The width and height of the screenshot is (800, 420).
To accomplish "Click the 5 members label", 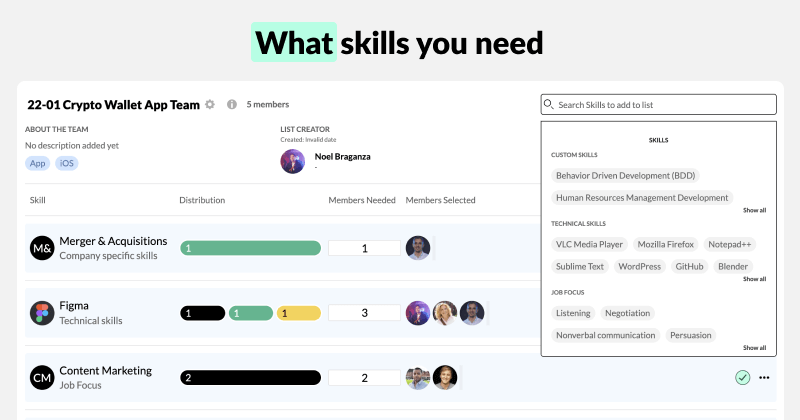I will pos(268,104).
